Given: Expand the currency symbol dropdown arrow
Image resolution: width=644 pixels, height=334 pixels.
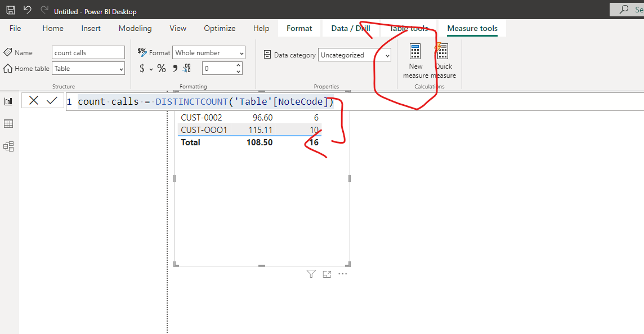Looking at the screenshot, I should click(151, 69).
